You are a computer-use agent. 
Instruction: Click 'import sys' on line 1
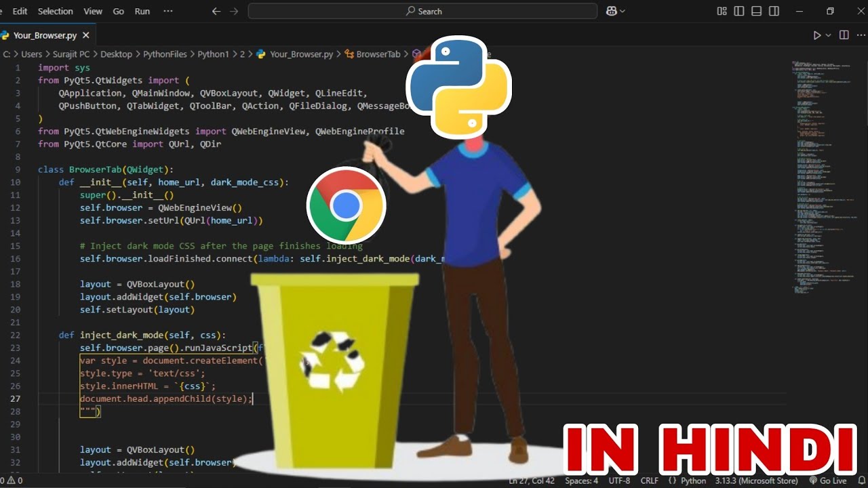click(x=64, y=68)
